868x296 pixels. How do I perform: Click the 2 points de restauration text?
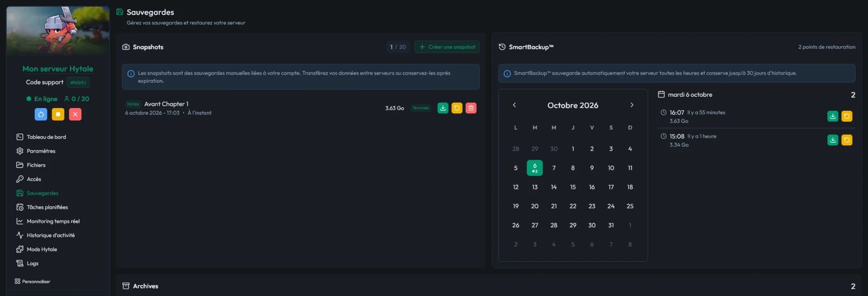(826, 47)
